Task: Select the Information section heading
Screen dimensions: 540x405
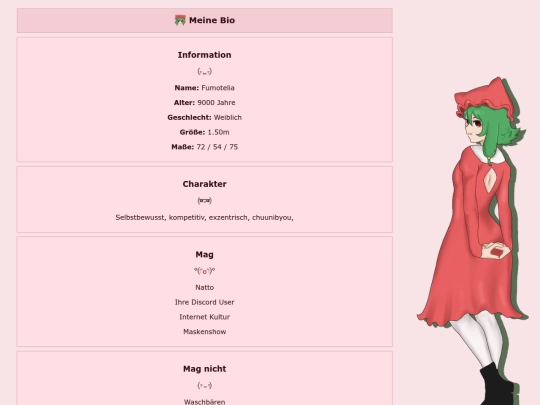Action: coord(205,55)
